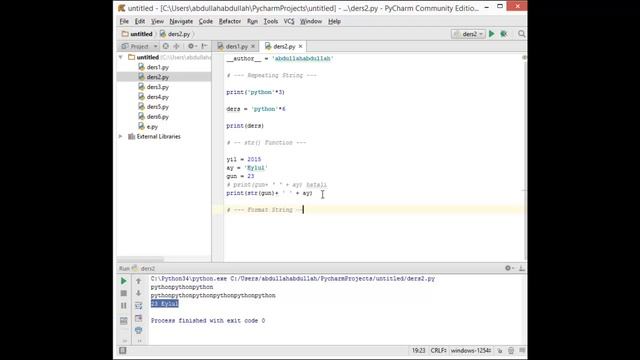Click the inspector hector icon in status bar
Image resolution: width=640 pixels, height=360 pixels.
(511, 351)
